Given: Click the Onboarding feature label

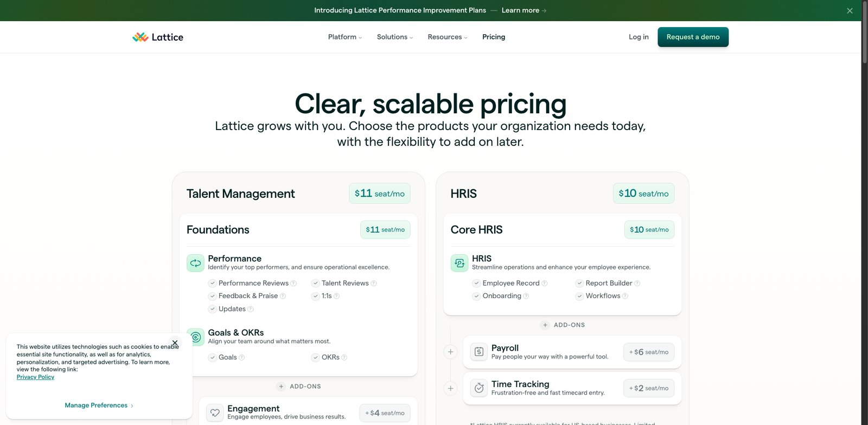Looking at the screenshot, I should pos(502,296).
